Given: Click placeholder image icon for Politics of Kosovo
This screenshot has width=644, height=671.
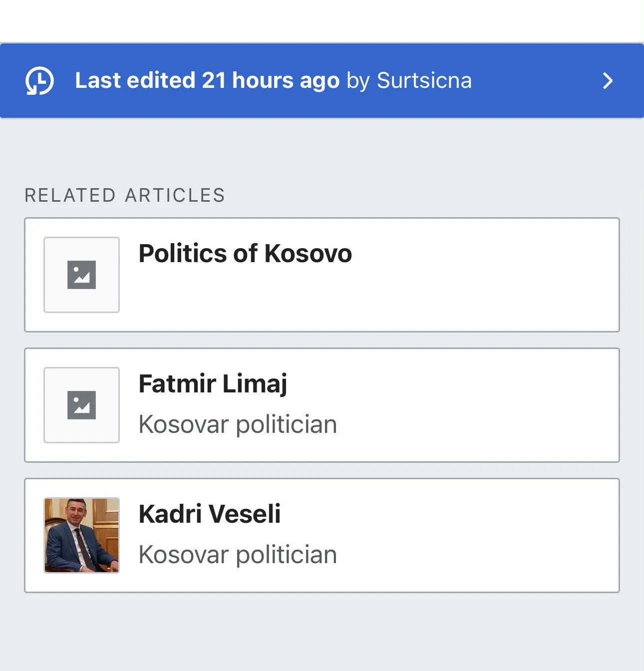Looking at the screenshot, I should pos(81,275).
